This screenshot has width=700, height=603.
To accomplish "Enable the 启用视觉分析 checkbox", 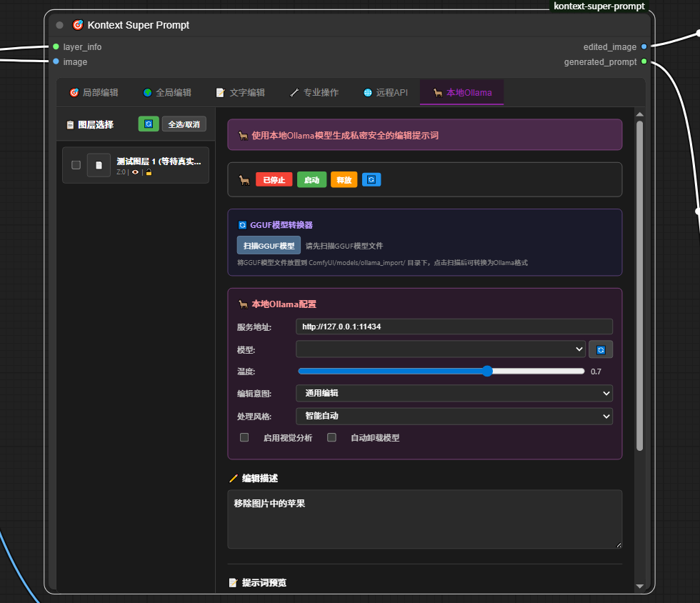I will click(244, 437).
